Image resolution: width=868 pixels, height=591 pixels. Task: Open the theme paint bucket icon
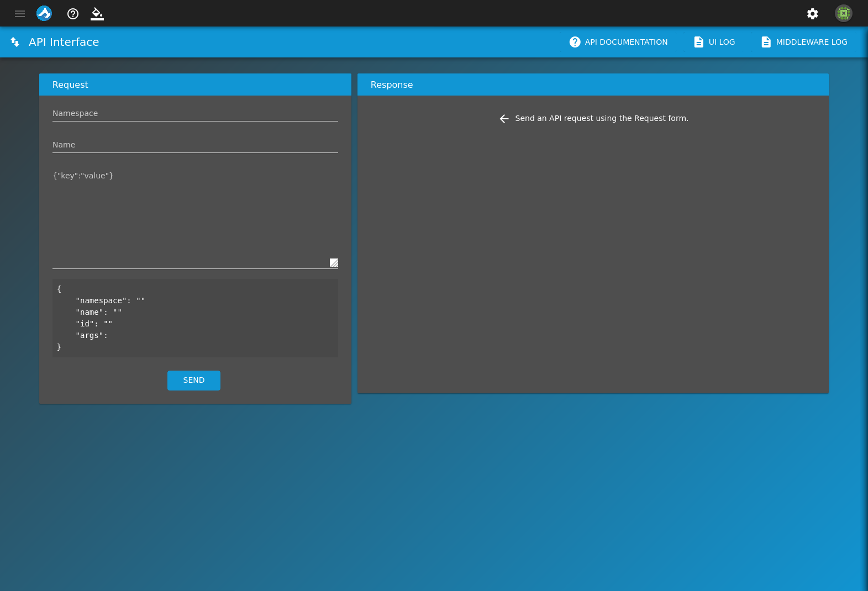pyautogui.click(x=97, y=14)
